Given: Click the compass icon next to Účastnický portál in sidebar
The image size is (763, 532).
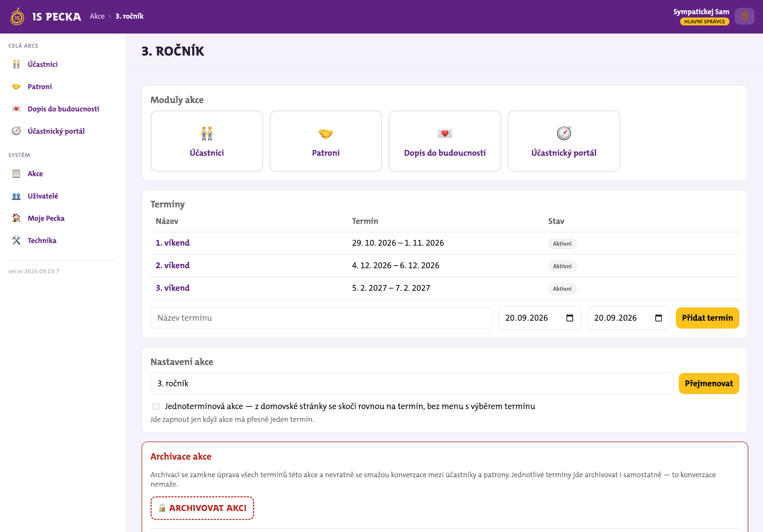Looking at the screenshot, I should (16, 131).
